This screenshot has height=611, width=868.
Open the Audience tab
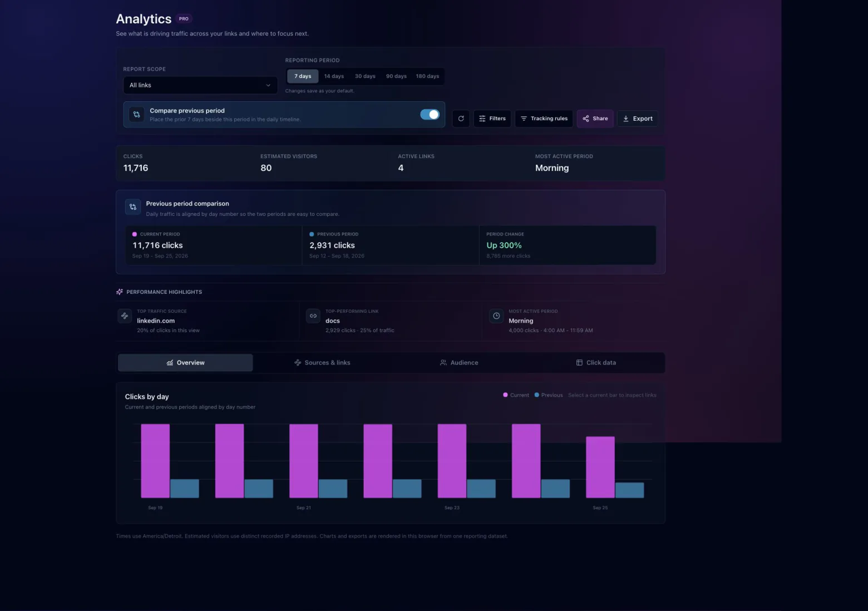pyautogui.click(x=459, y=363)
